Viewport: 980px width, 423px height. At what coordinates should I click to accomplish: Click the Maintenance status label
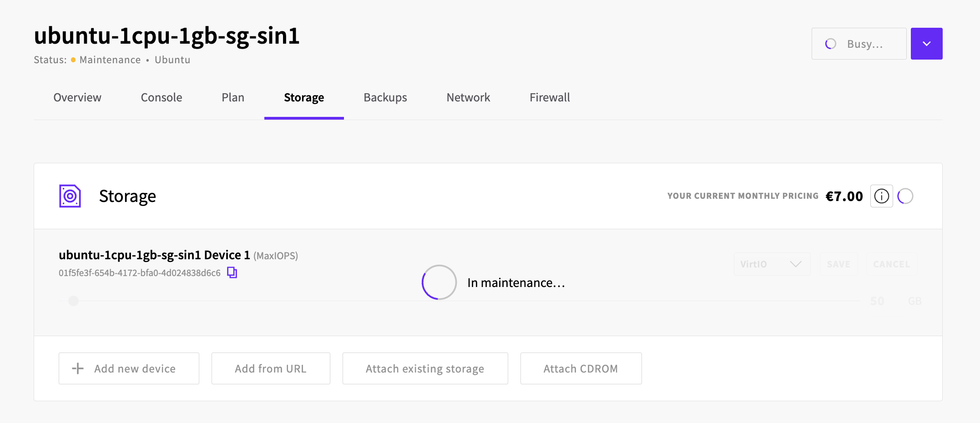(110, 60)
